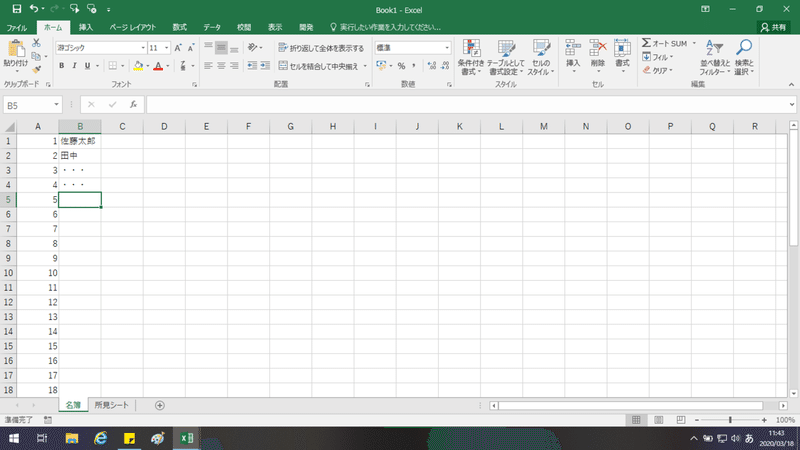800x450 pixels.
Task: Expand the Name Box dropdown arrow
Action: pos(56,105)
